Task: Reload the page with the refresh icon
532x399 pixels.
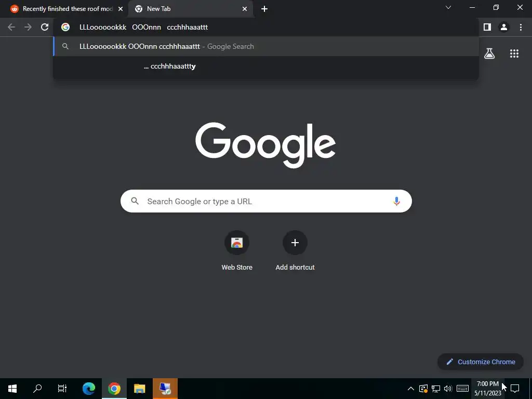Action: pyautogui.click(x=45, y=27)
